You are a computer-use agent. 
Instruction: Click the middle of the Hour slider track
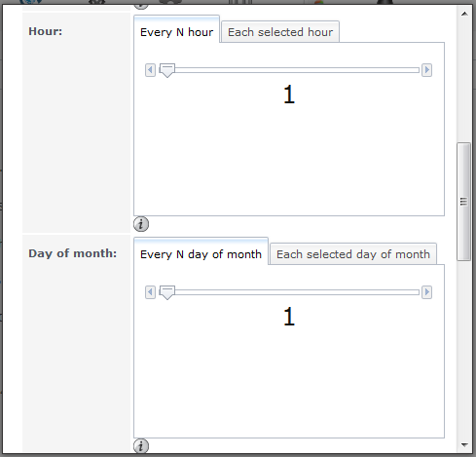[289, 70]
